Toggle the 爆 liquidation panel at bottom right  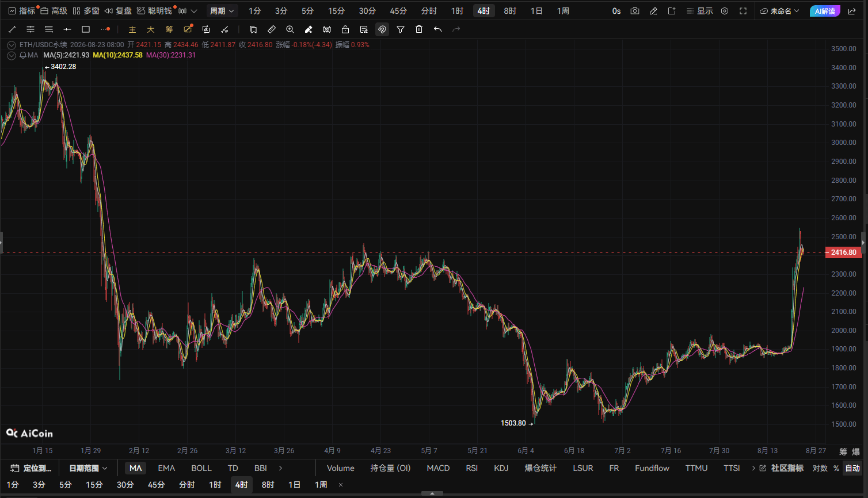(x=856, y=451)
